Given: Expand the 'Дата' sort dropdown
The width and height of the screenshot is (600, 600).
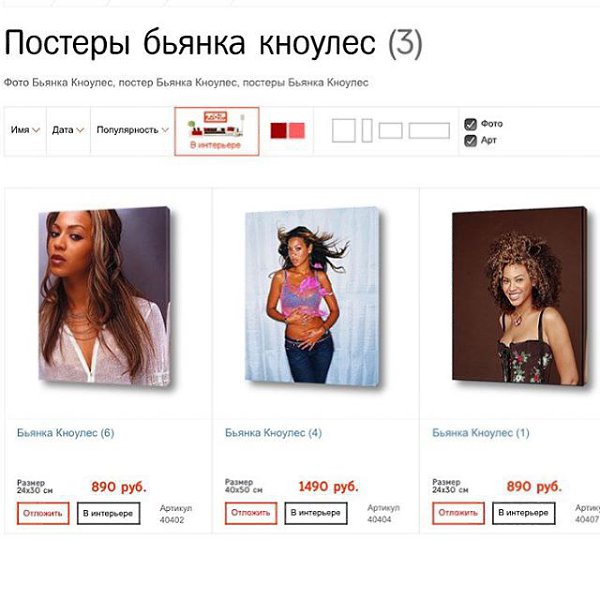Looking at the screenshot, I should (68, 130).
